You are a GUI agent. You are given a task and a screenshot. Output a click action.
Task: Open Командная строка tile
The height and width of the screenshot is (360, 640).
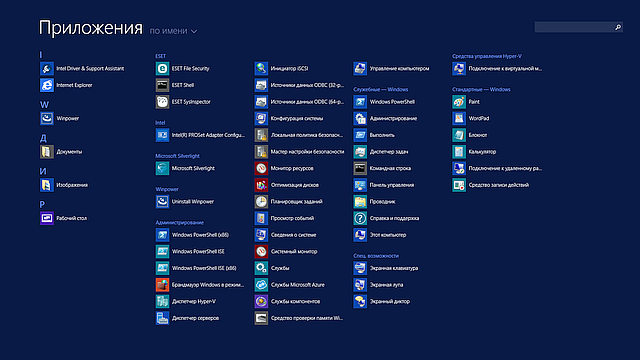pos(382,168)
